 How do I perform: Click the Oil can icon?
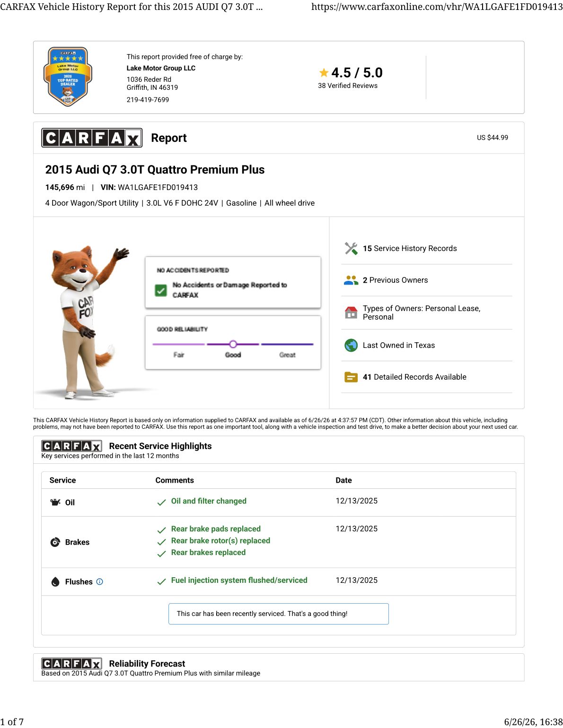click(55, 502)
